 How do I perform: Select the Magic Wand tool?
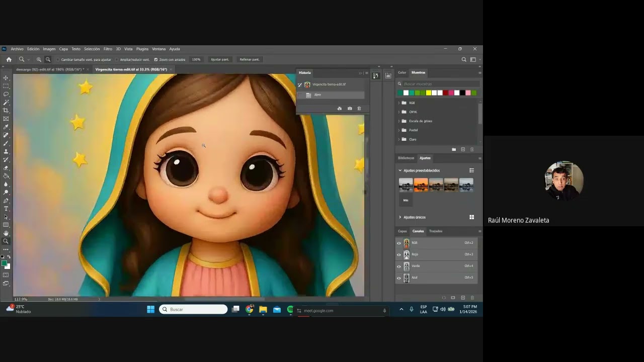pos(6,102)
